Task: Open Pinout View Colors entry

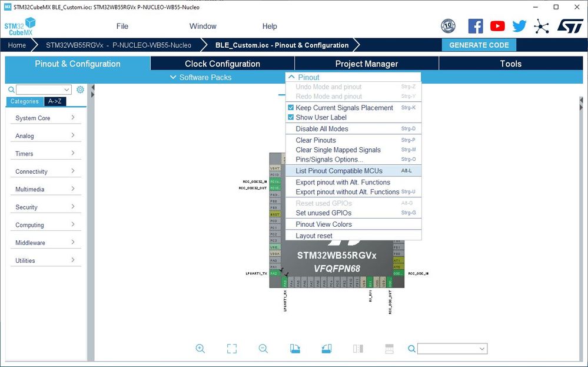Action: [x=353, y=224]
